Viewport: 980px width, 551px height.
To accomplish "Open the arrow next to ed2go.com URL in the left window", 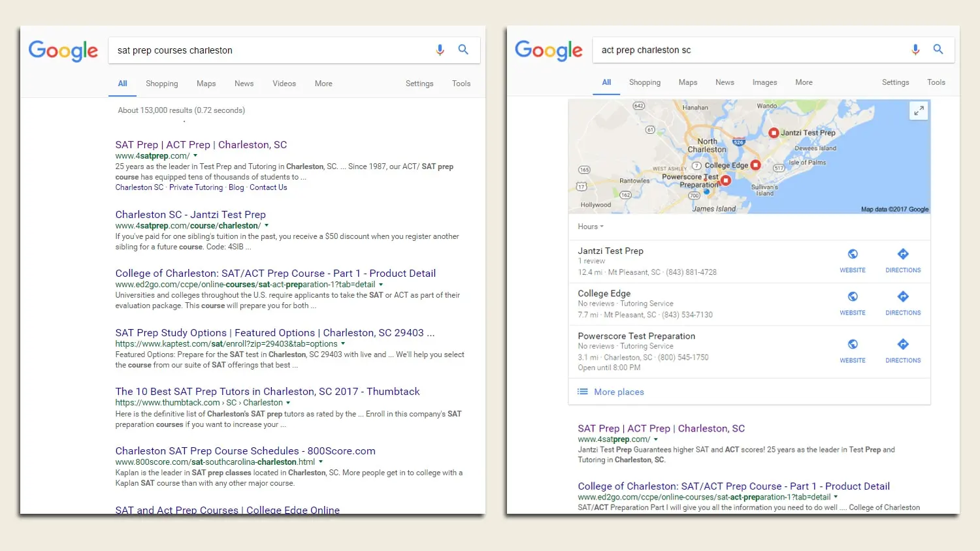I will [381, 285].
